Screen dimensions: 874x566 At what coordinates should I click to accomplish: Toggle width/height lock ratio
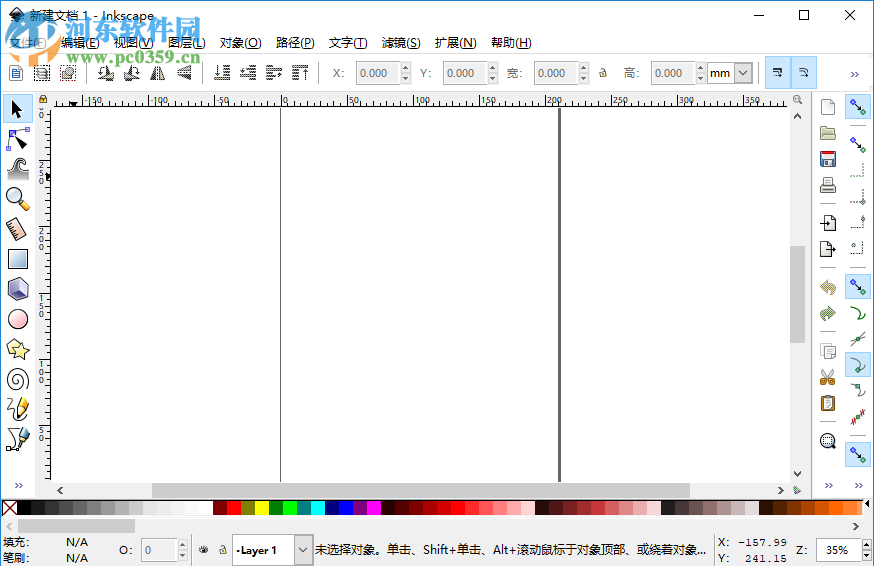point(603,73)
